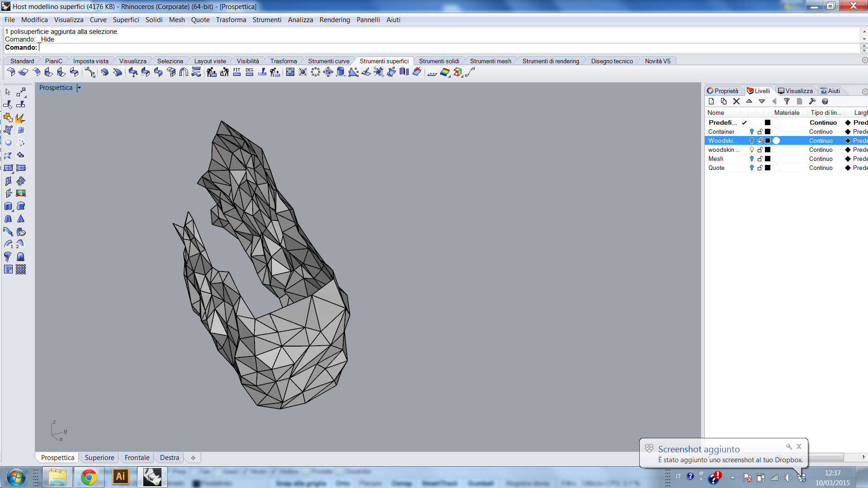Switch to the Frontale viewport tab
The image size is (868, 488).
137,458
